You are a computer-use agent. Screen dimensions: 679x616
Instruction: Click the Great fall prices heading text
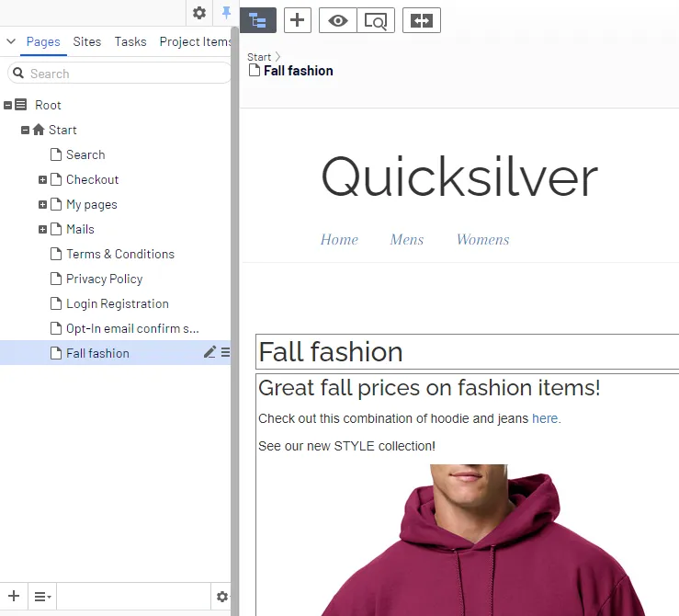point(429,388)
